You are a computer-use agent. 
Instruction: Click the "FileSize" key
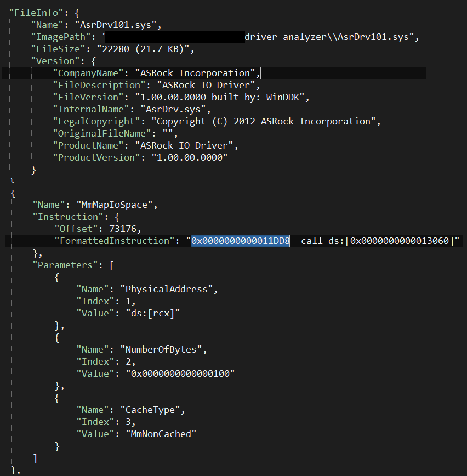58,49
